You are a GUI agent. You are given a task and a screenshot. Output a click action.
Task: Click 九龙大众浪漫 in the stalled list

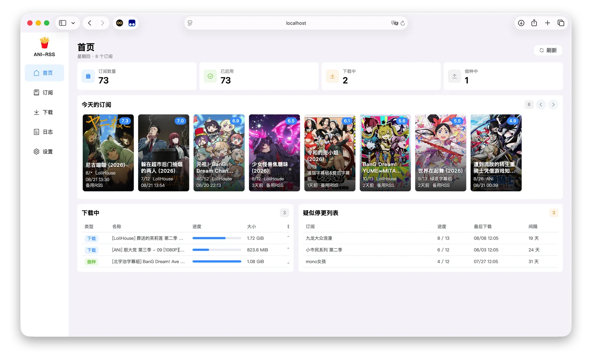point(319,238)
